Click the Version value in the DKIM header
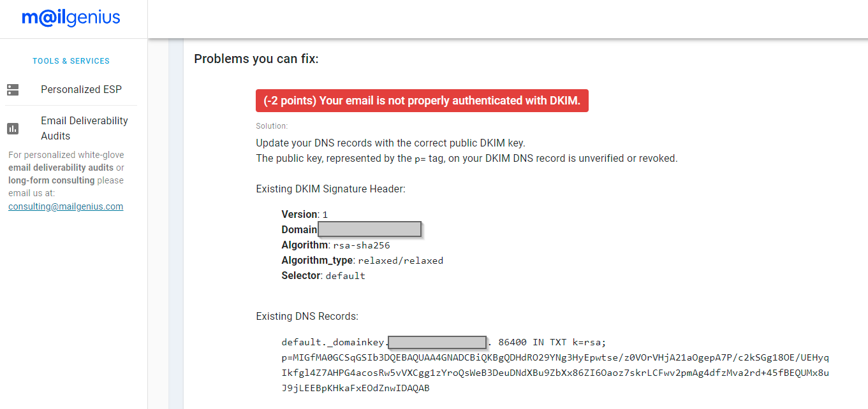The width and height of the screenshot is (868, 409). coord(325,215)
